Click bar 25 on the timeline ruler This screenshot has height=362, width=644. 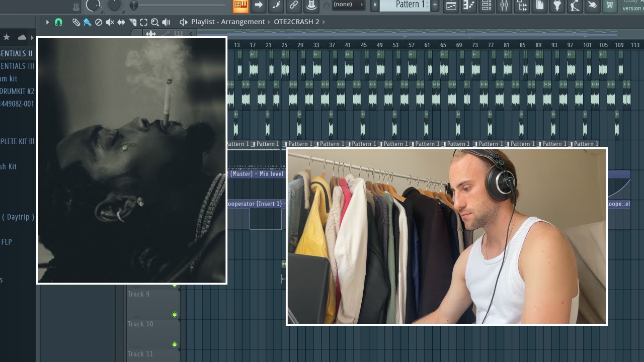pos(284,45)
